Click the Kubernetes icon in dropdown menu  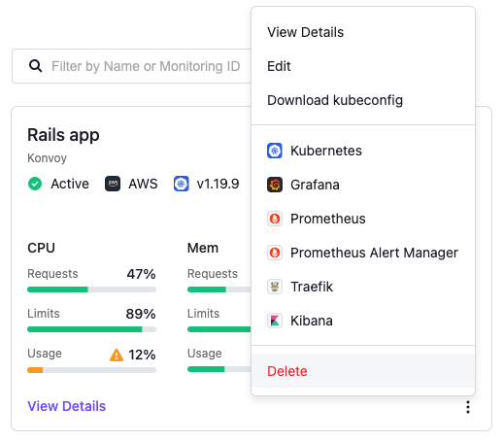tap(275, 151)
